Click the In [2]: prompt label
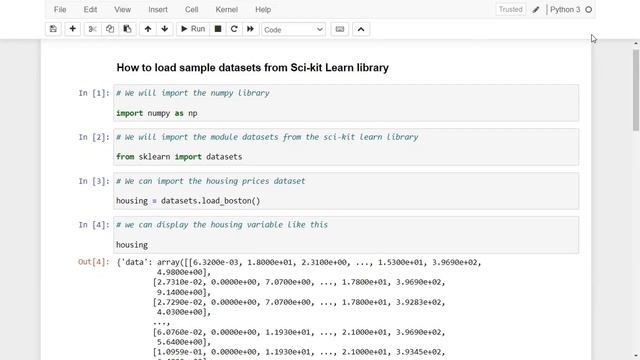The height and width of the screenshot is (360, 640). pos(94,137)
